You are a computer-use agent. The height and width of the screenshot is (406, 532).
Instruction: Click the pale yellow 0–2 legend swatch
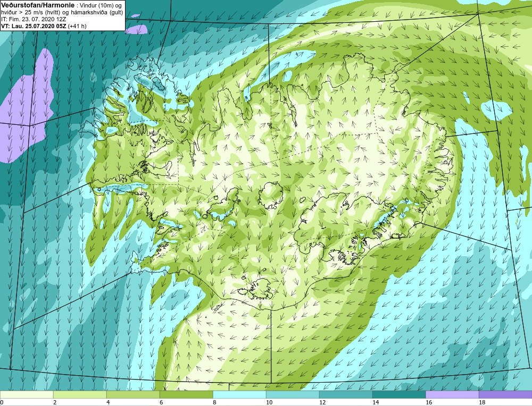pos(27,394)
